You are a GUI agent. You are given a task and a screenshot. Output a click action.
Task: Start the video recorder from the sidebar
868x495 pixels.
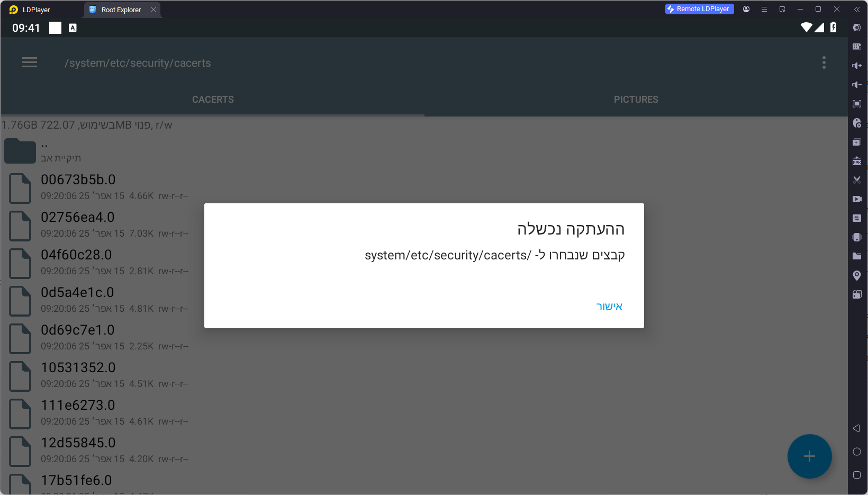coord(857,199)
